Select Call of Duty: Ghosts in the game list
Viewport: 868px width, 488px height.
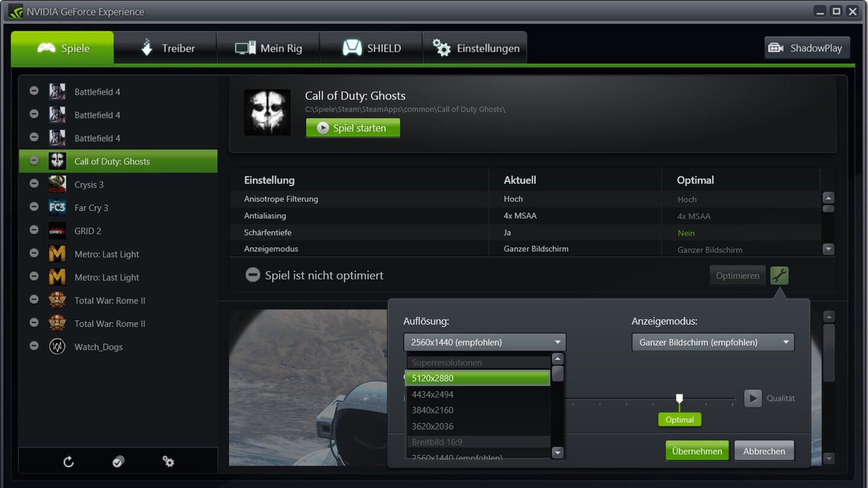click(x=118, y=161)
